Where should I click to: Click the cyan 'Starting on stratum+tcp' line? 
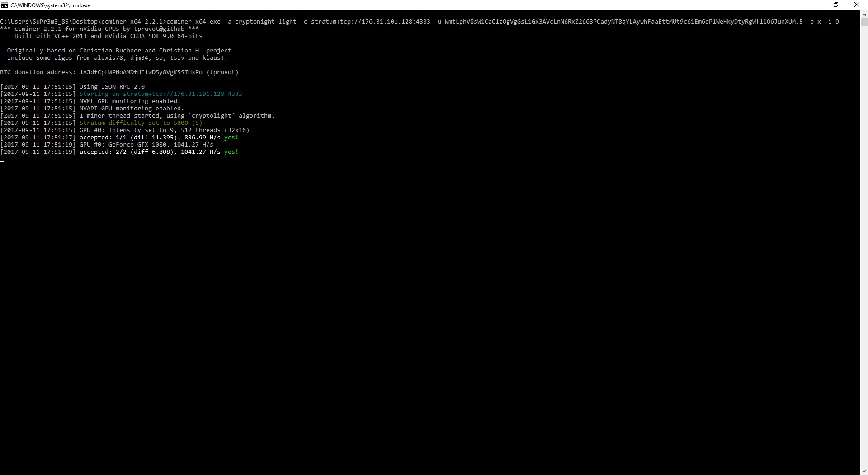(160, 94)
